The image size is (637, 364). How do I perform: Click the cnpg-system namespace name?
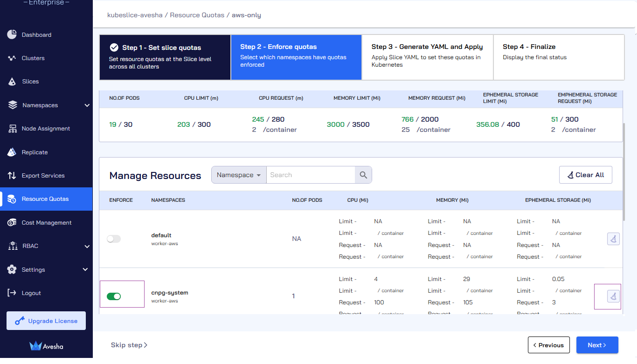170,293
